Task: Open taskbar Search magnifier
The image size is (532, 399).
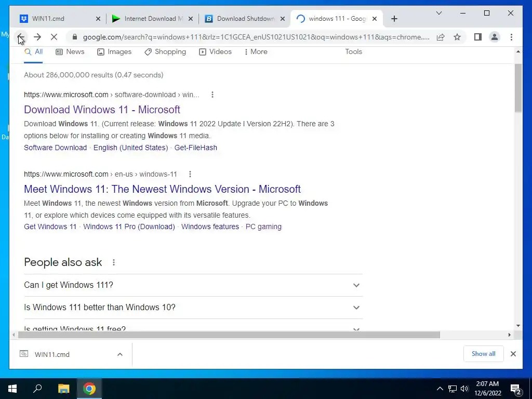Action: click(x=37, y=389)
